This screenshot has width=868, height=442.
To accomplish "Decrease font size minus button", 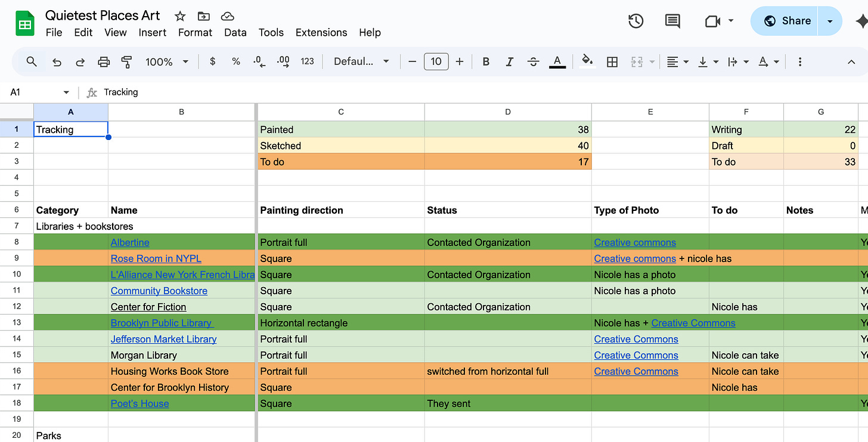I will [412, 61].
